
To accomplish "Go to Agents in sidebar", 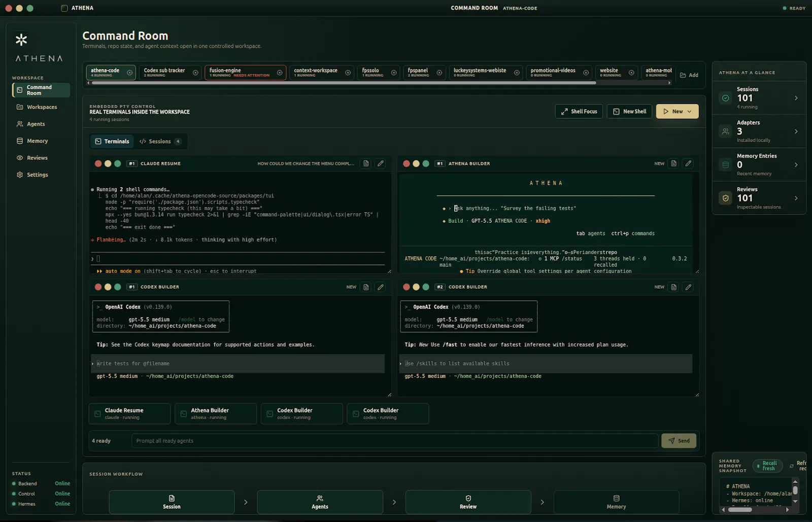I will pos(41,124).
